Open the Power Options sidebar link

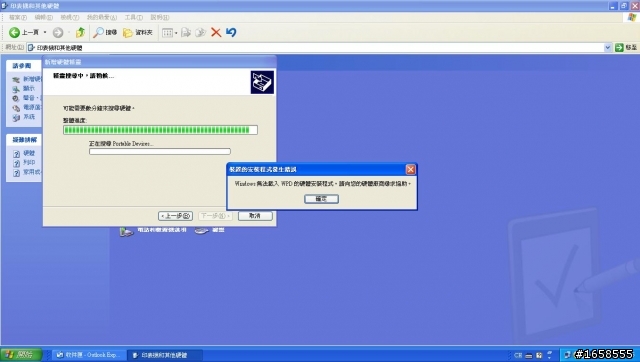(x=32, y=107)
